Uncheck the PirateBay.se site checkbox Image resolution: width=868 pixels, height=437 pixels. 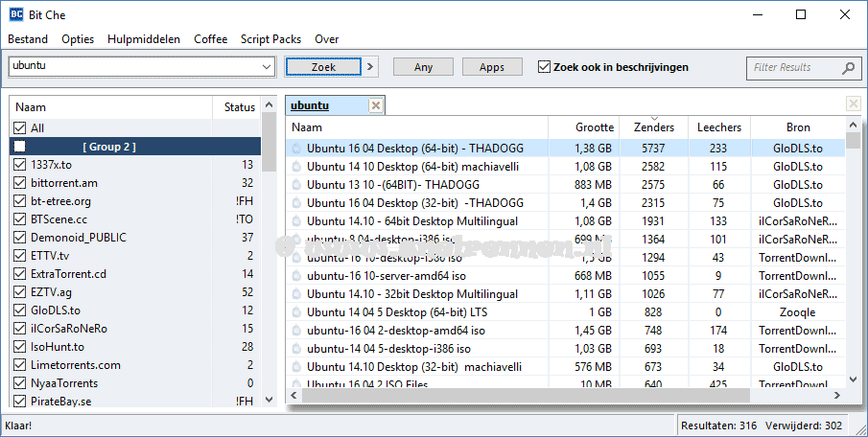(x=20, y=402)
